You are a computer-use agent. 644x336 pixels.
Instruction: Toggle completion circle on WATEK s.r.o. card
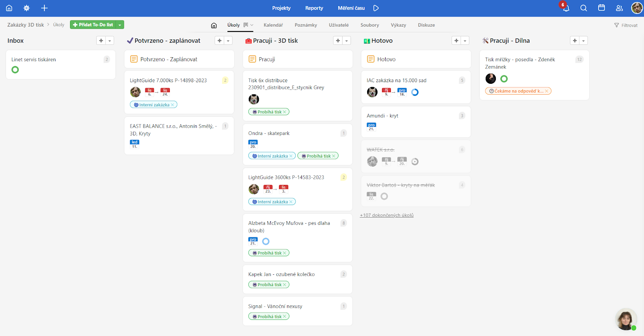pos(415,162)
